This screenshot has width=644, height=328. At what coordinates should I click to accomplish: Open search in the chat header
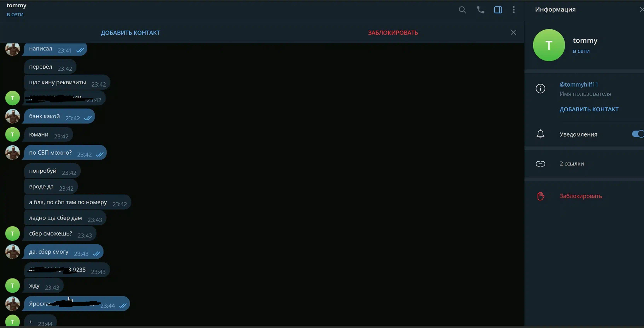point(462,10)
